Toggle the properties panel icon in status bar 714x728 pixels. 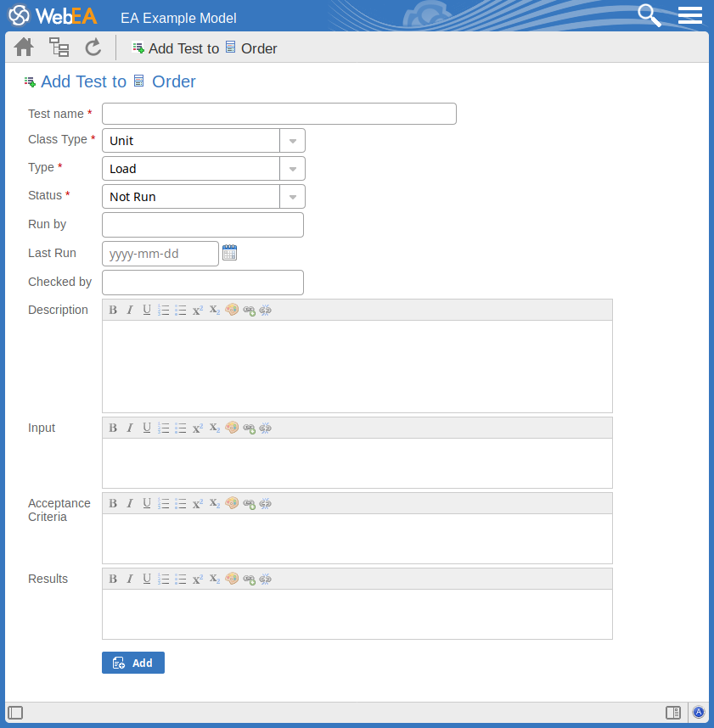tap(672, 713)
